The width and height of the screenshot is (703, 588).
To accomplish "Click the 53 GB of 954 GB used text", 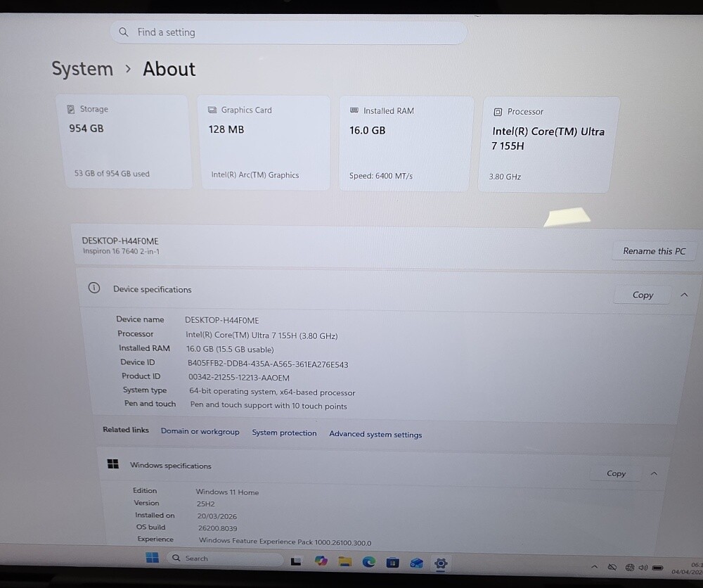I will tap(112, 174).
